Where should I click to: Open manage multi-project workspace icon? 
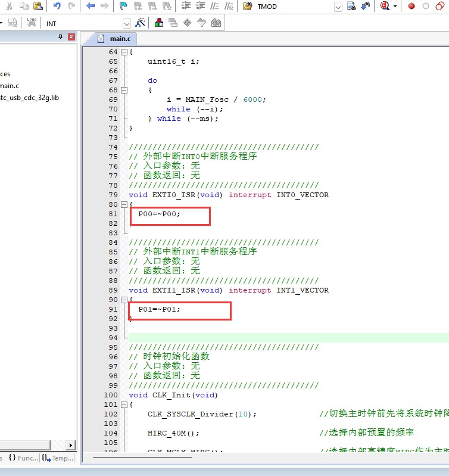click(173, 23)
